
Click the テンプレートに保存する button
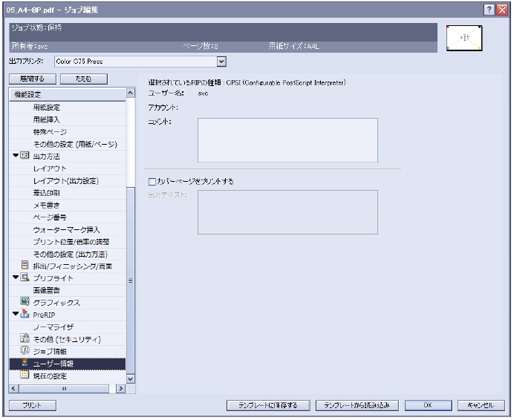coord(267,405)
